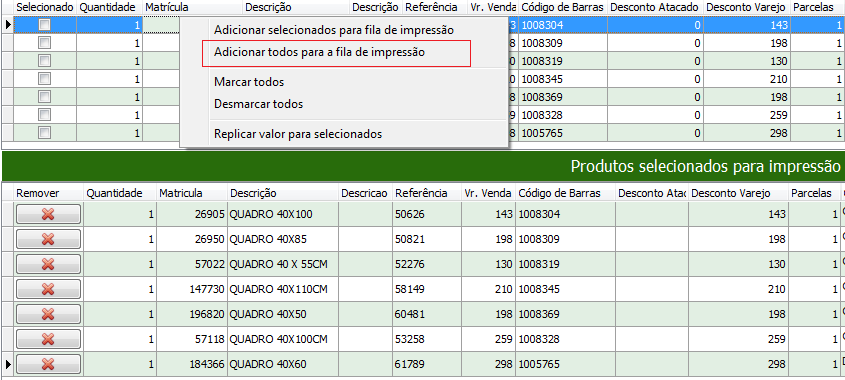Viewport: 845px width, 380px height.
Task: Remove the QUADRO 40X50 row
Action: click(48, 314)
